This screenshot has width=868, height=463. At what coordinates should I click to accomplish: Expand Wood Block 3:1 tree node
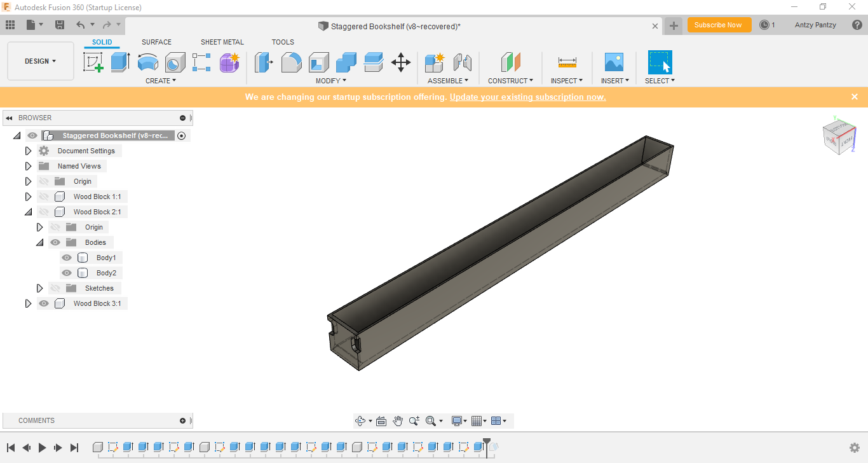(x=28, y=303)
